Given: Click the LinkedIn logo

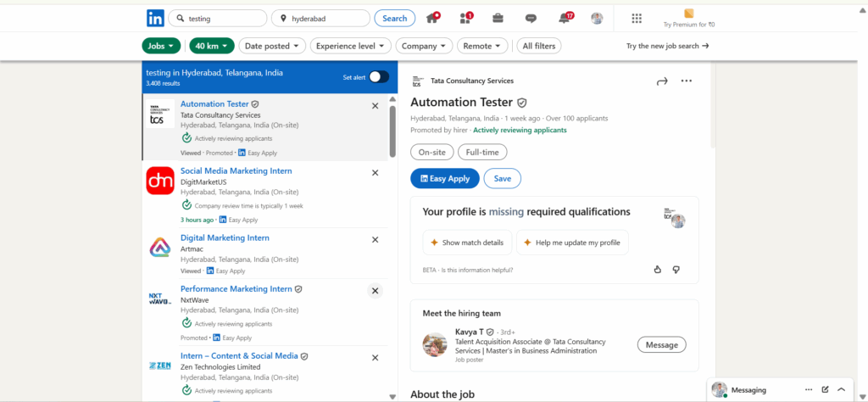Looking at the screenshot, I should pos(155,19).
